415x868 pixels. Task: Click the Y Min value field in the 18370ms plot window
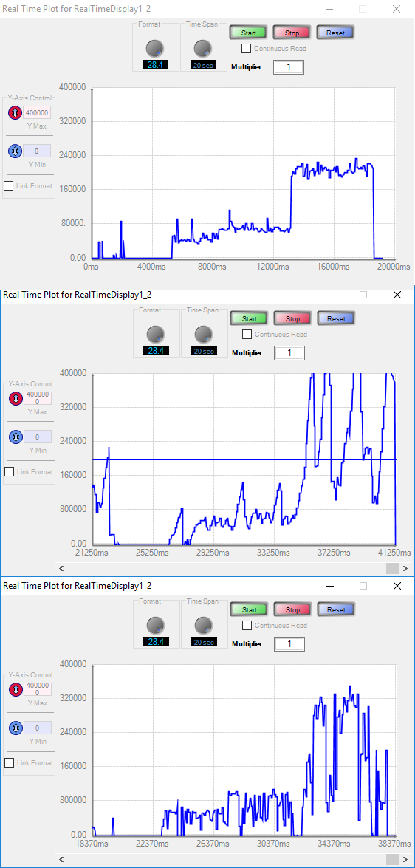(x=37, y=728)
